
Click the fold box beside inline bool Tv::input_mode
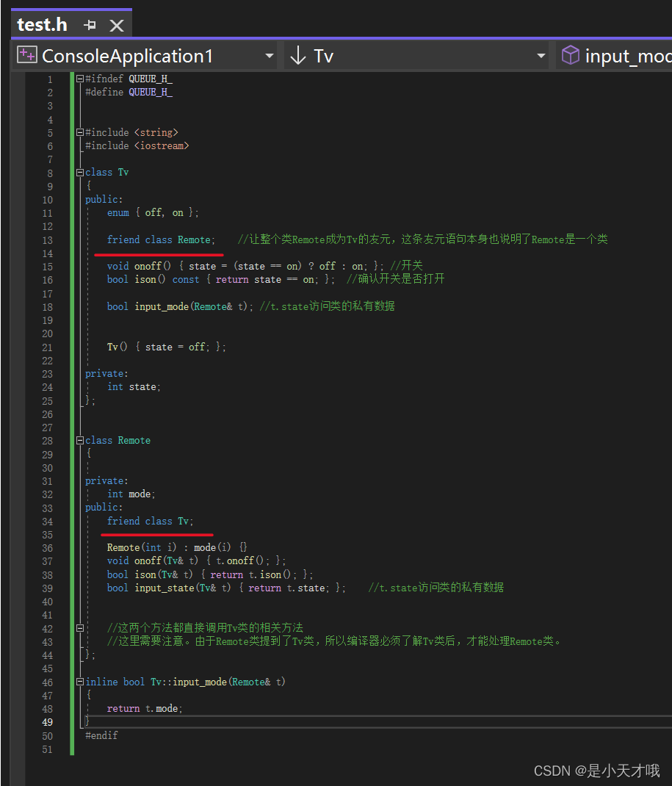point(79,682)
